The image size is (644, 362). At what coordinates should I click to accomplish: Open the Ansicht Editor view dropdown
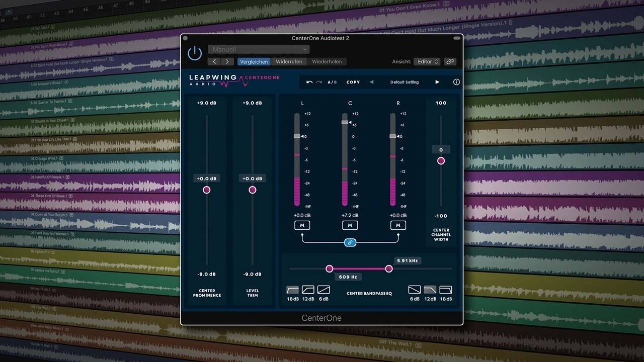tap(428, 61)
